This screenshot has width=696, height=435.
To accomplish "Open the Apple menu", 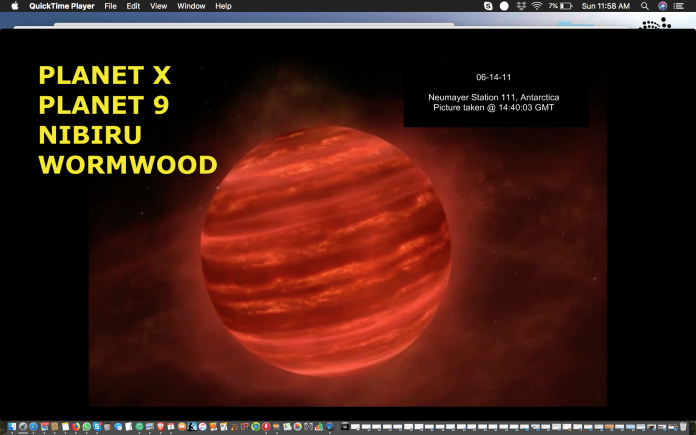I will point(14,6).
